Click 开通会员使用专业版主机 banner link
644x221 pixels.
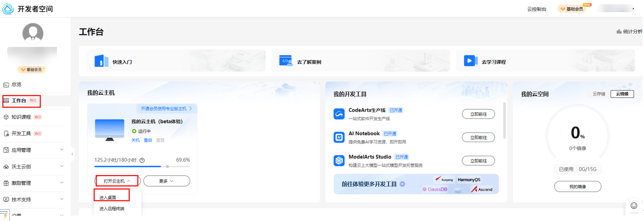point(166,109)
